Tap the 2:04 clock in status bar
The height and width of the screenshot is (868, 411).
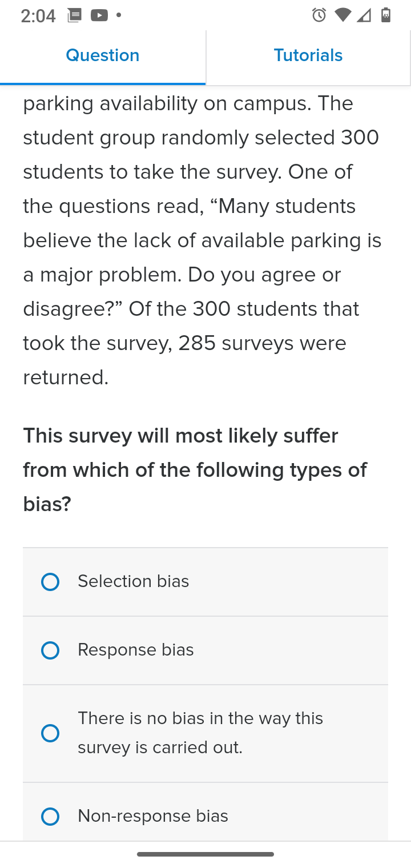click(x=38, y=16)
